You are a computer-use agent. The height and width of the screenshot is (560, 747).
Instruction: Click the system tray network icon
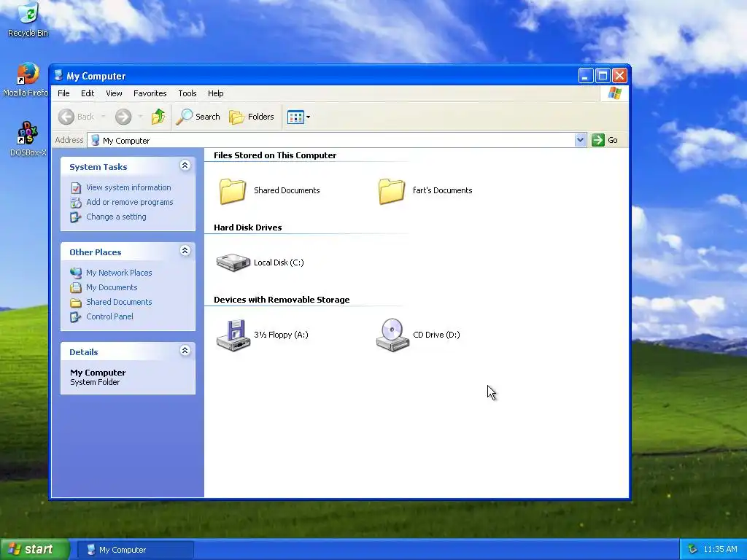point(692,550)
